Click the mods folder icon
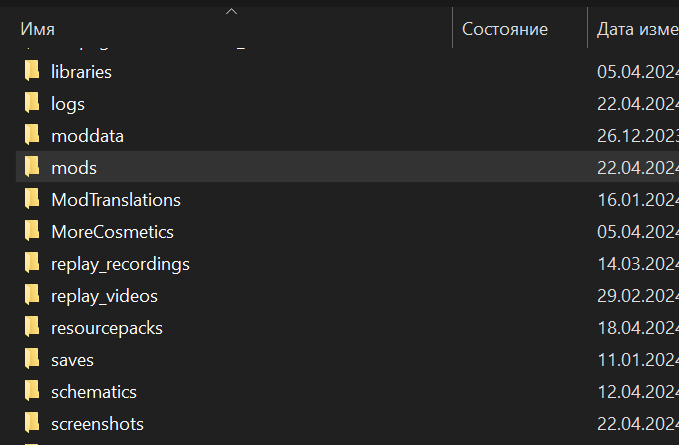This screenshot has height=445, width=679. pos(32,168)
